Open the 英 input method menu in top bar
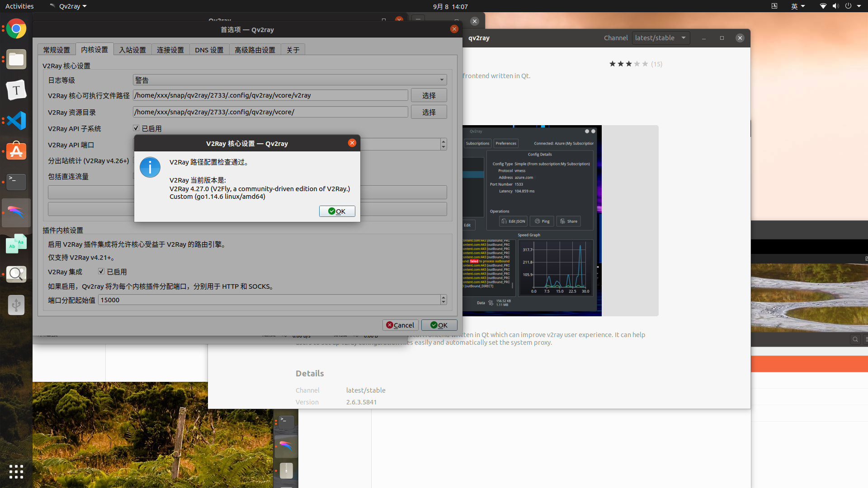 pos(798,6)
